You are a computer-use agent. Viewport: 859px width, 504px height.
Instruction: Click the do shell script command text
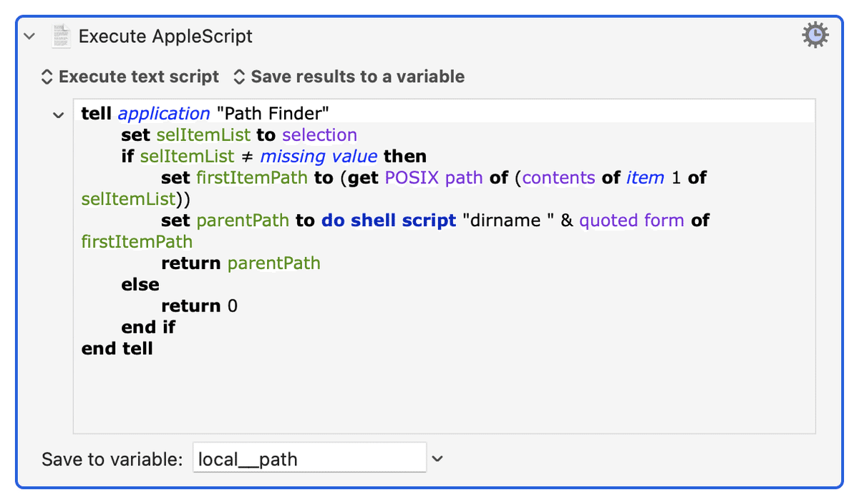point(389,220)
